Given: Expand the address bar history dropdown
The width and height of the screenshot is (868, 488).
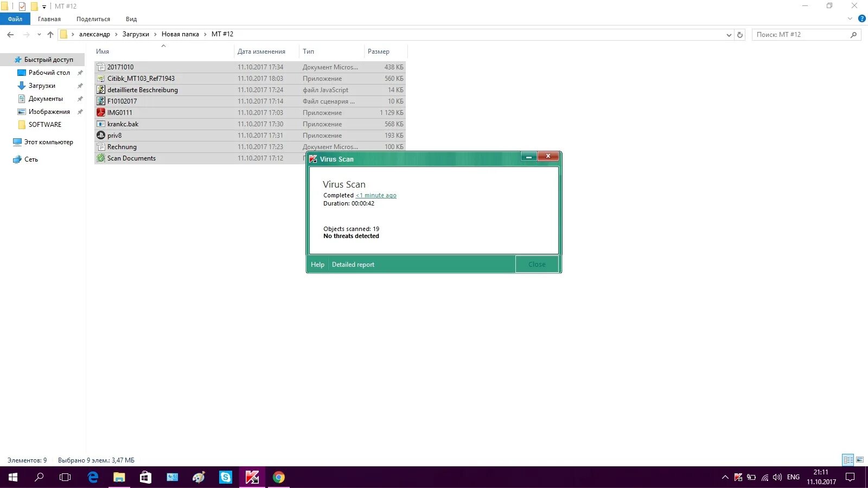Looking at the screenshot, I should tap(729, 35).
